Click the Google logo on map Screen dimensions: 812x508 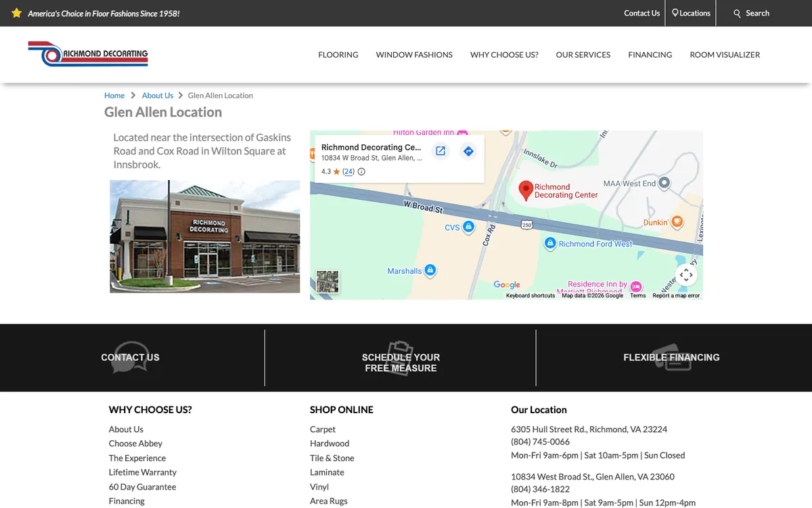pos(507,285)
